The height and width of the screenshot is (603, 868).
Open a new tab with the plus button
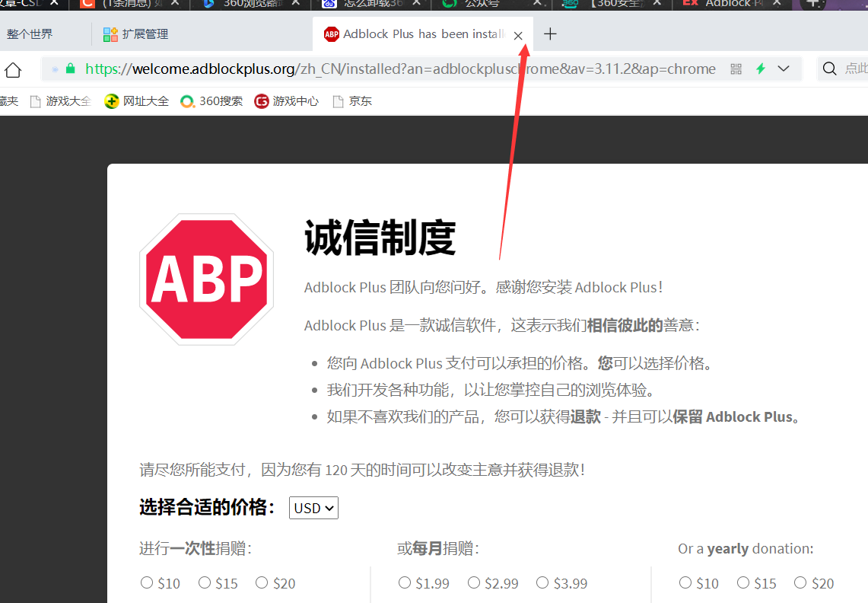550,34
